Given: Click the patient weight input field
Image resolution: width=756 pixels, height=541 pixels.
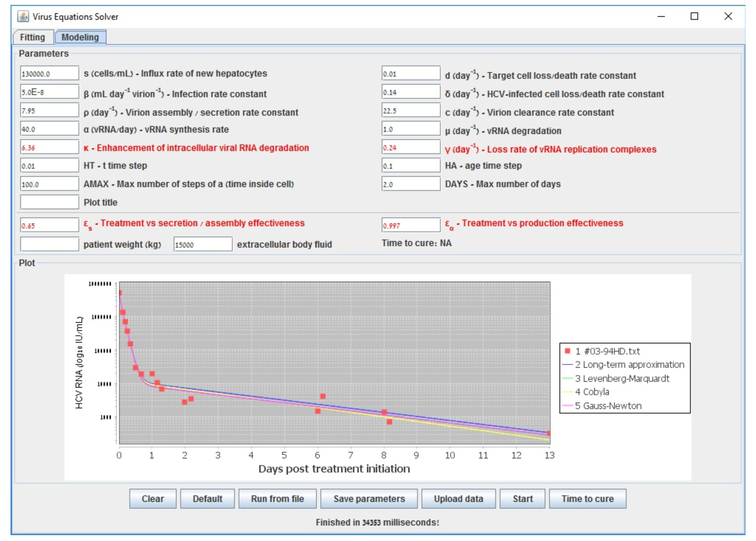Looking at the screenshot, I should [x=49, y=244].
